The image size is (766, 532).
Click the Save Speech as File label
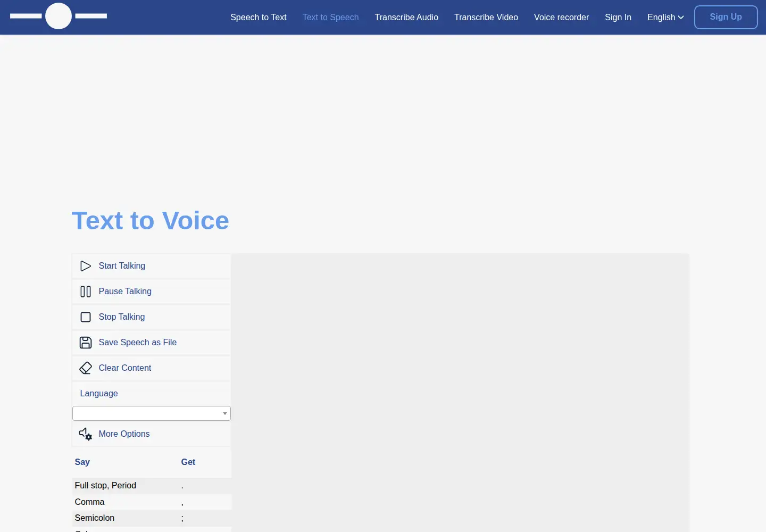pyautogui.click(x=138, y=343)
